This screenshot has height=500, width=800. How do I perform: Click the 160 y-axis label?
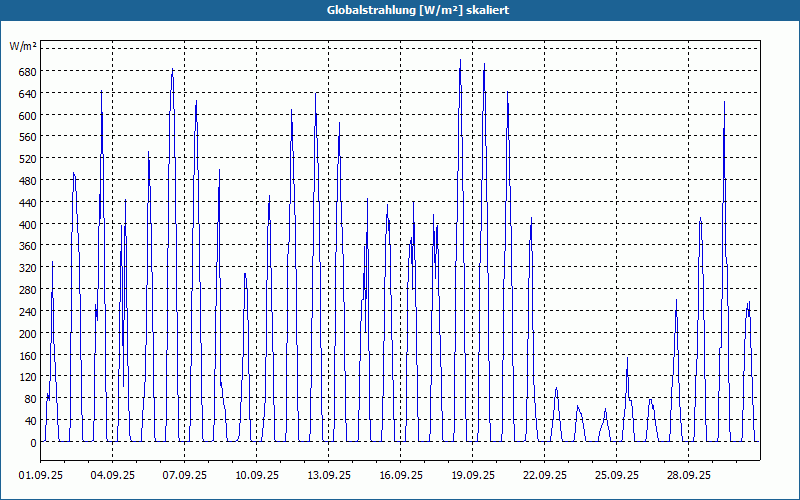28,356
